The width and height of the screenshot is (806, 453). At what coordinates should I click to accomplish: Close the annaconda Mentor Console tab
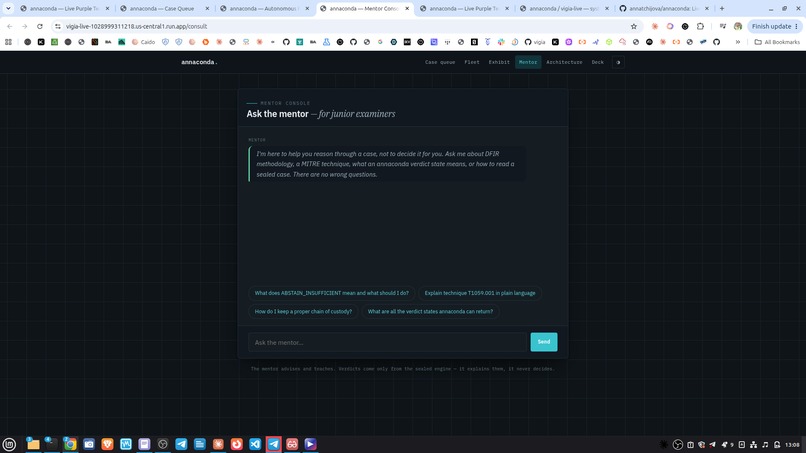407,9
